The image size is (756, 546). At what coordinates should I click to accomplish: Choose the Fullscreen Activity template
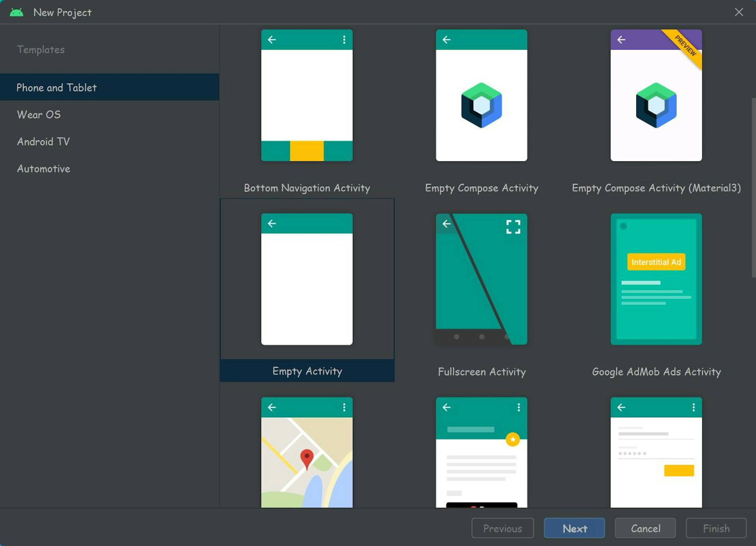pyautogui.click(x=481, y=279)
